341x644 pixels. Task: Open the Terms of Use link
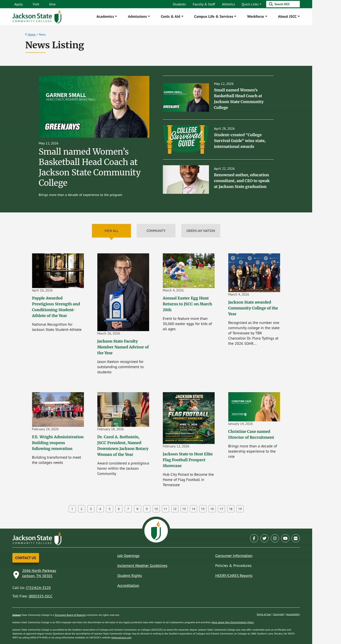point(264,614)
